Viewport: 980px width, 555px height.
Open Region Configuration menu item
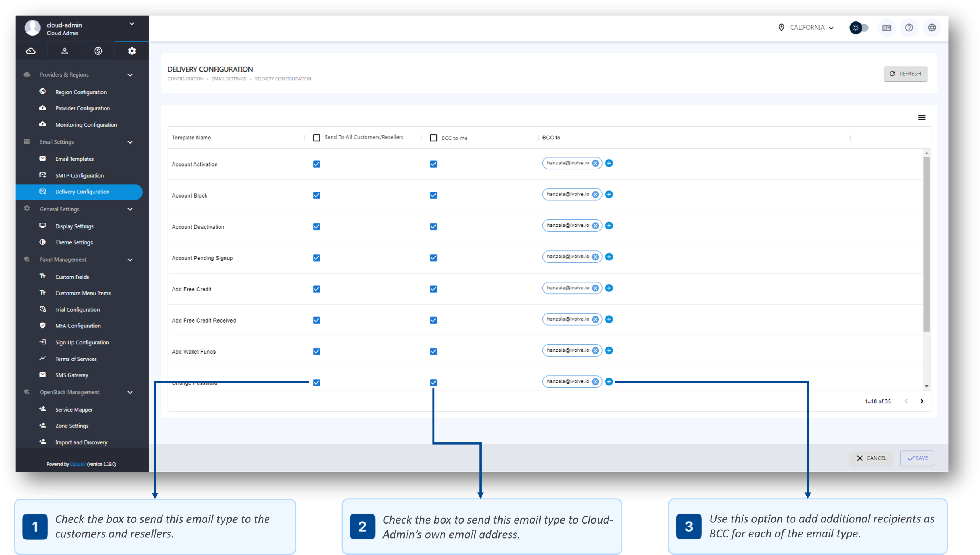(x=81, y=92)
